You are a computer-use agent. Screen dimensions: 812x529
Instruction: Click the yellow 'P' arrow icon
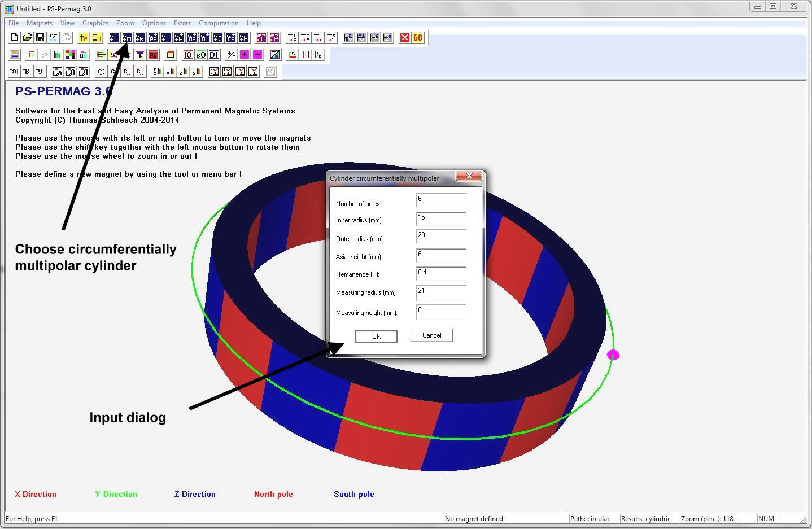click(x=83, y=38)
